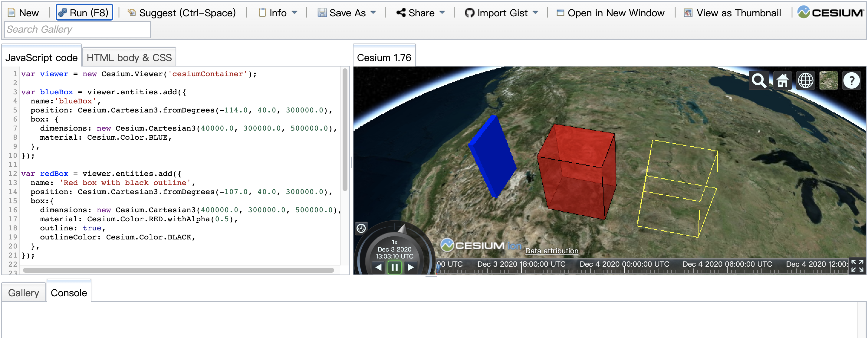This screenshot has width=868, height=338.
Task: Open the base layer imagery picker
Action: 828,81
